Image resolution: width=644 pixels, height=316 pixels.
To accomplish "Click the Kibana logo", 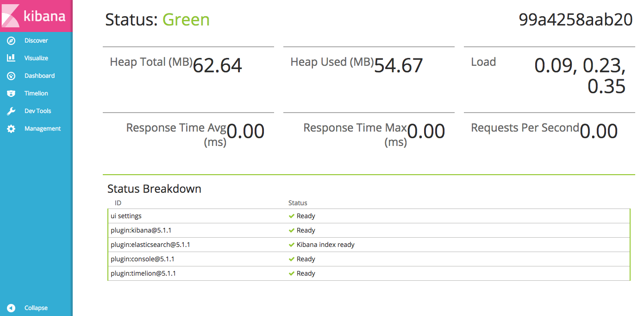I will tap(36, 16).
